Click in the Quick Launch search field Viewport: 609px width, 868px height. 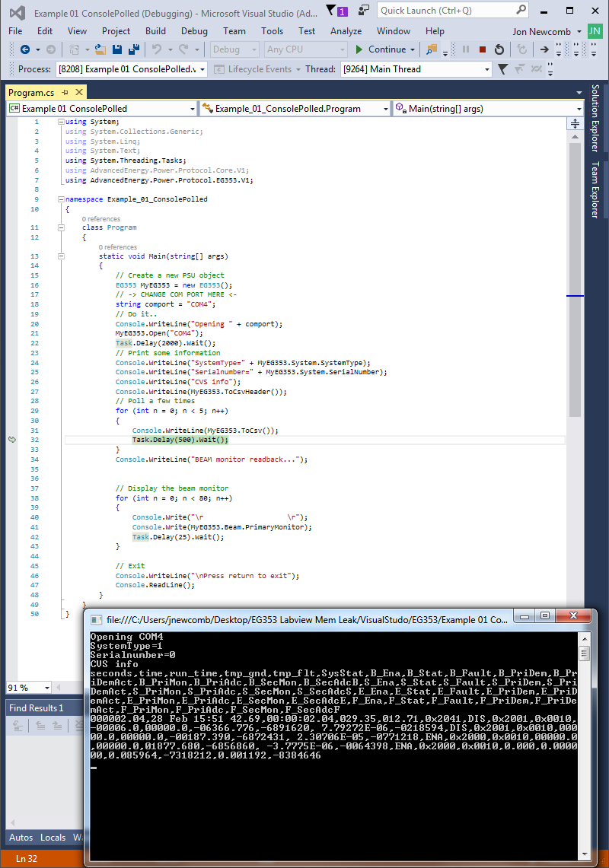point(446,10)
